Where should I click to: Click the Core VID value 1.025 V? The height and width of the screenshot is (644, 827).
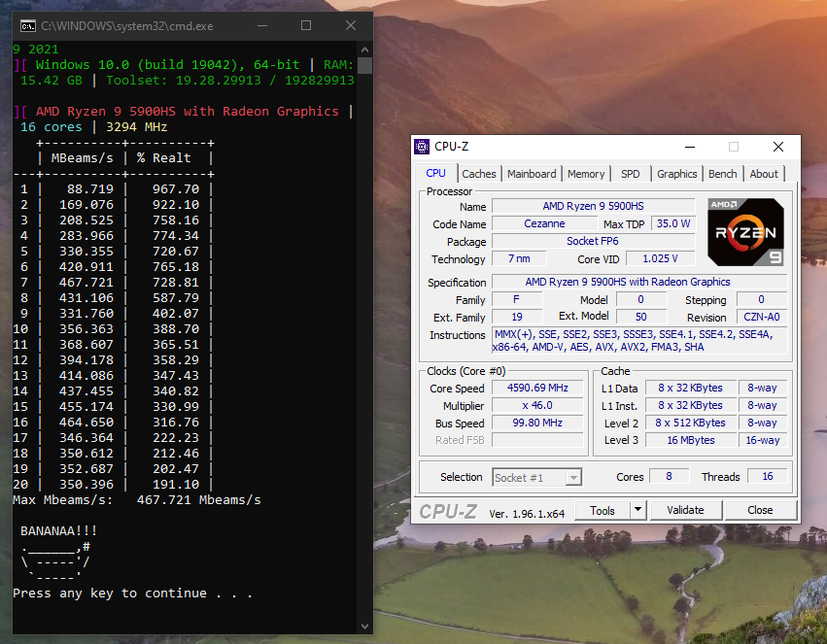[660, 258]
